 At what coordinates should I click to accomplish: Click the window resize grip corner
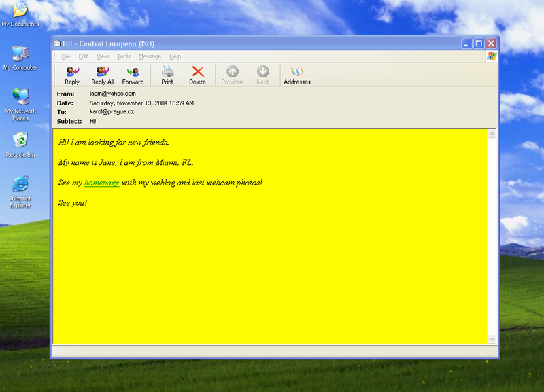[x=494, y=353]
